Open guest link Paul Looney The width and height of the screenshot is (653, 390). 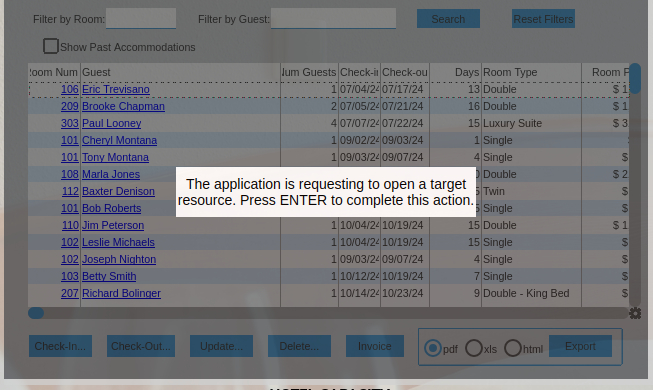coord(112,123)
